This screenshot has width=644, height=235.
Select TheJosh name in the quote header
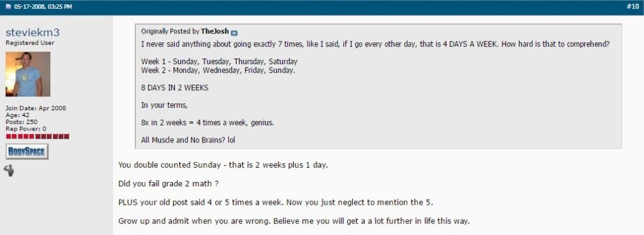tap(215, 32)
